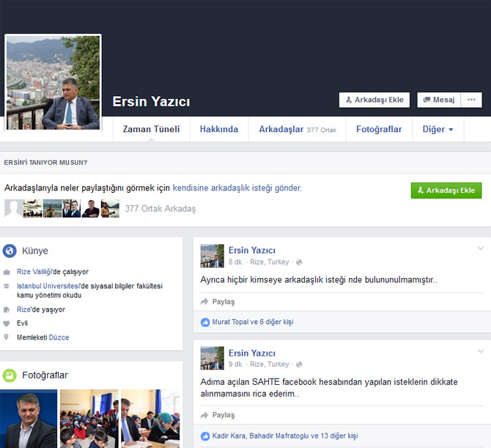Screen dimensions: 491x448
Task: Click the like icon beside Murat Topal
Action: [x=205, y=322]
